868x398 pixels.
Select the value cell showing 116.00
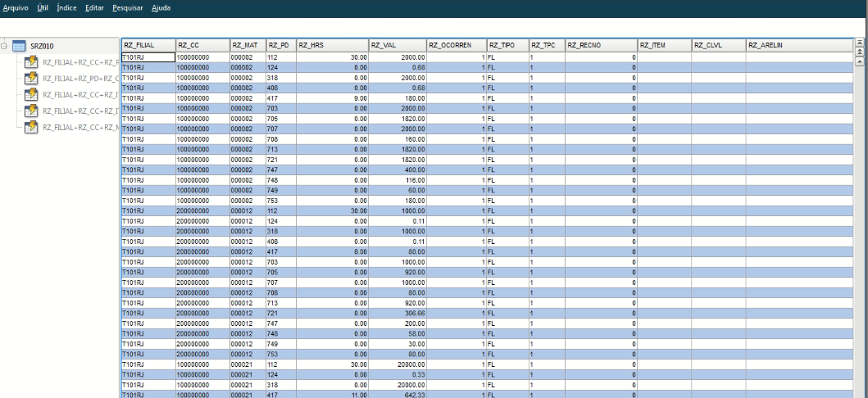[x=398, y=180]
